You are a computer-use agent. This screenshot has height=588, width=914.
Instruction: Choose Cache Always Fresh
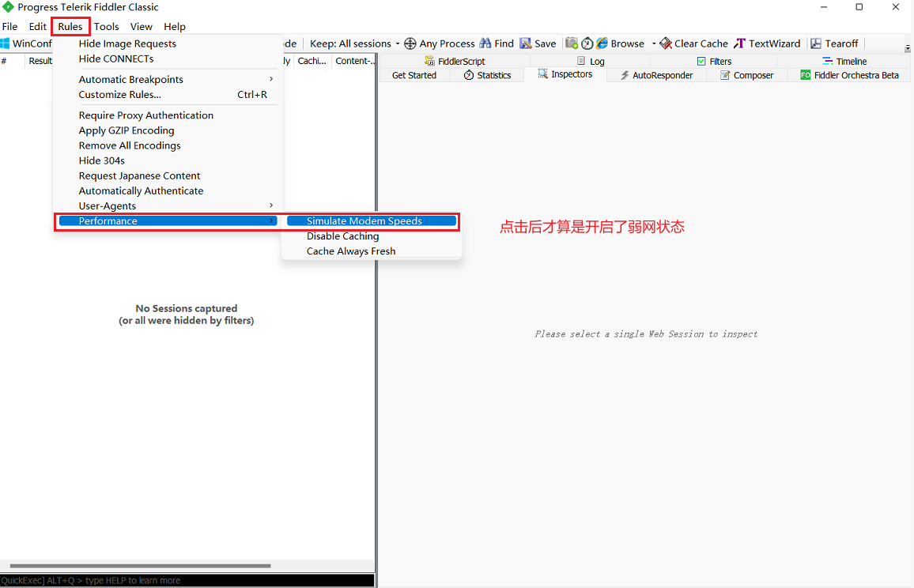(x=351, y=251)
